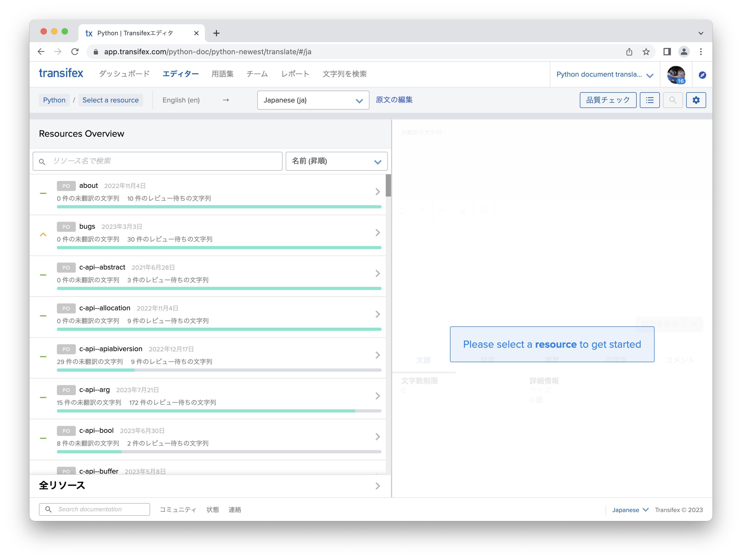The height and width of the screenshot is (560, 742).
Task: Open the user avatar profile menu
Action: tap(676, 75)
